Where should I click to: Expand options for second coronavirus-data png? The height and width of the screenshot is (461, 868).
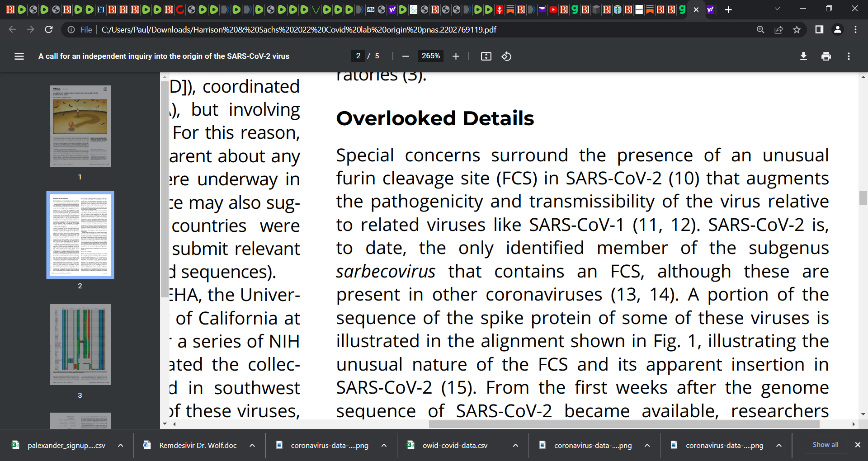click(x=647, y=445)
